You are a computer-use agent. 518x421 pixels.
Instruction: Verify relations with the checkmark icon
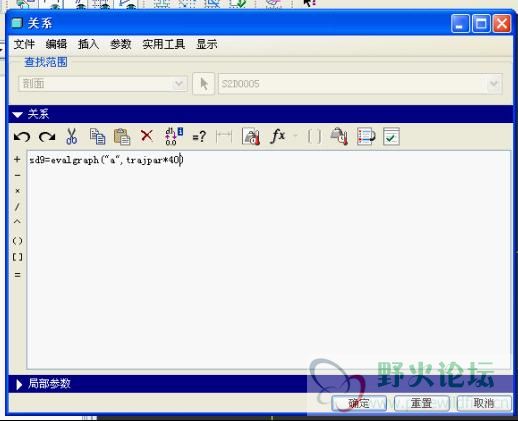pos(391,136)
